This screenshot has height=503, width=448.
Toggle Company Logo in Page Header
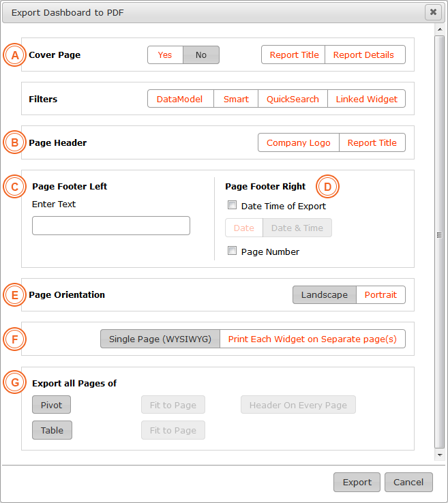(299, 142)
